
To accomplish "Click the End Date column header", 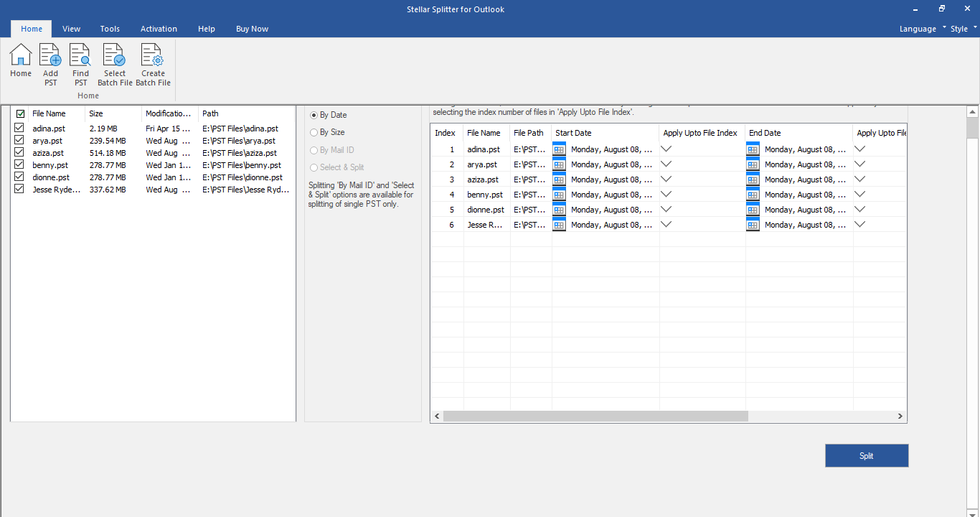I will (x=799, y=133).
